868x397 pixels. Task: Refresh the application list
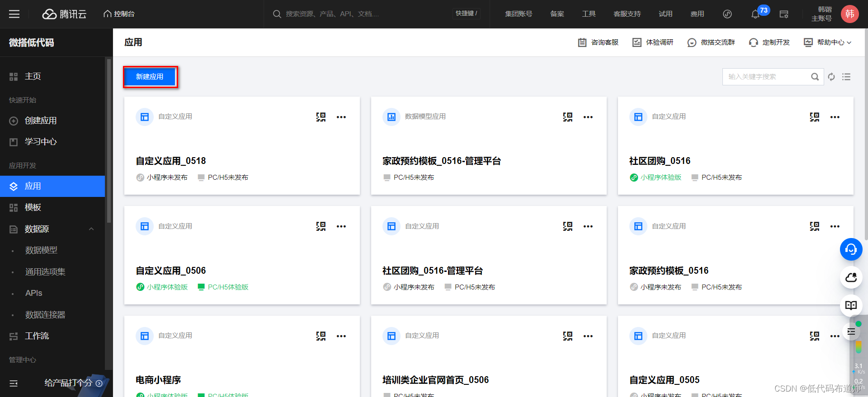coord(831,77)
